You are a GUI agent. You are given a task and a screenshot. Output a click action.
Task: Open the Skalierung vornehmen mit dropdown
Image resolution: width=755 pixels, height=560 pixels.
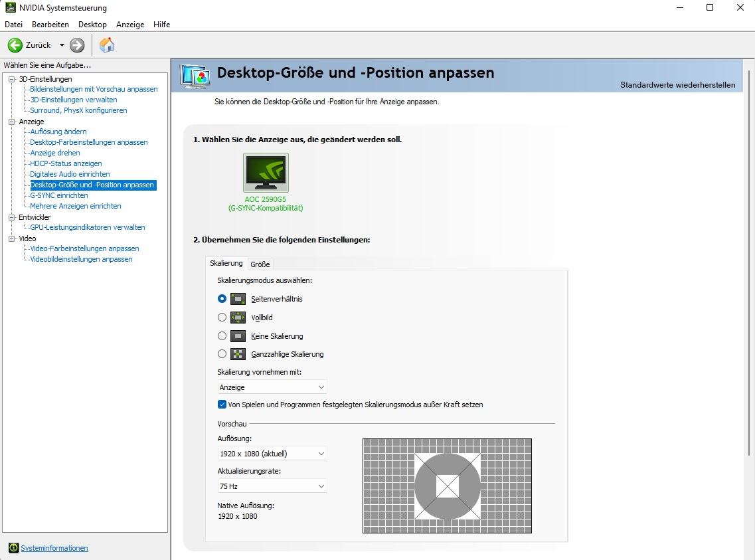[x=272, y=387]
